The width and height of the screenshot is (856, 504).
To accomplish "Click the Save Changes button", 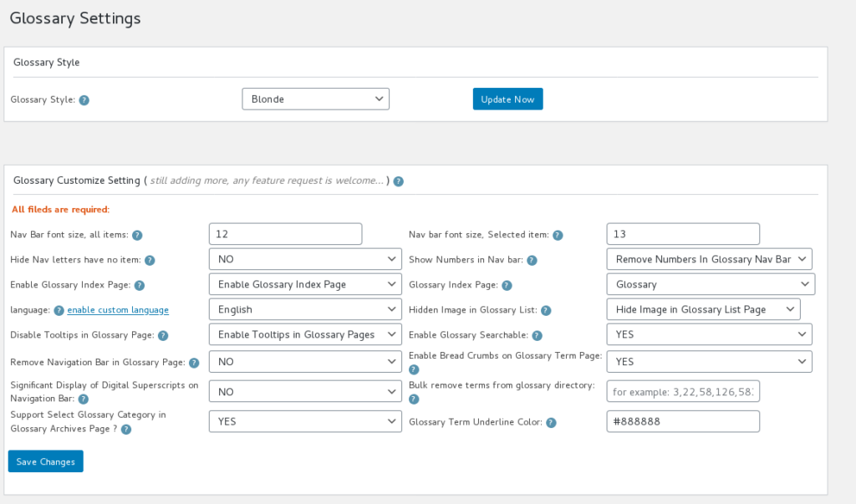I will pos(46,461).
